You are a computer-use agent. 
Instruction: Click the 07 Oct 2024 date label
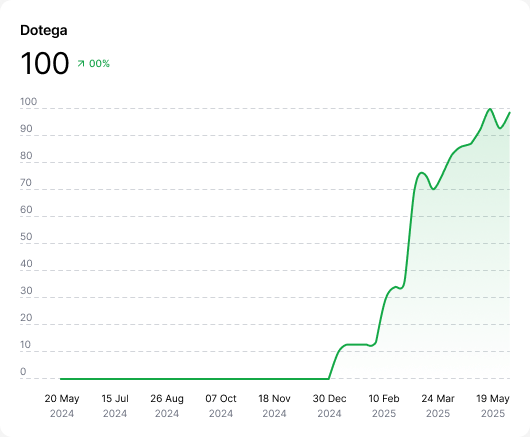221,406
